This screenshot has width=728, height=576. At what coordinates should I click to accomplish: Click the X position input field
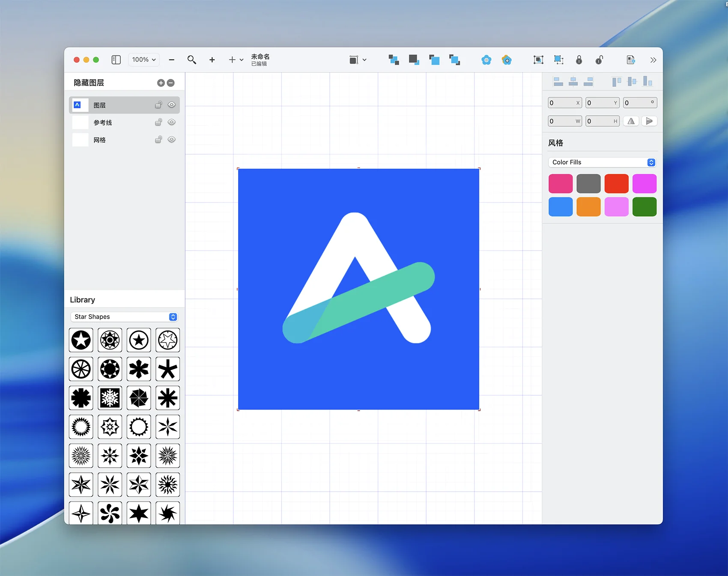565,103
